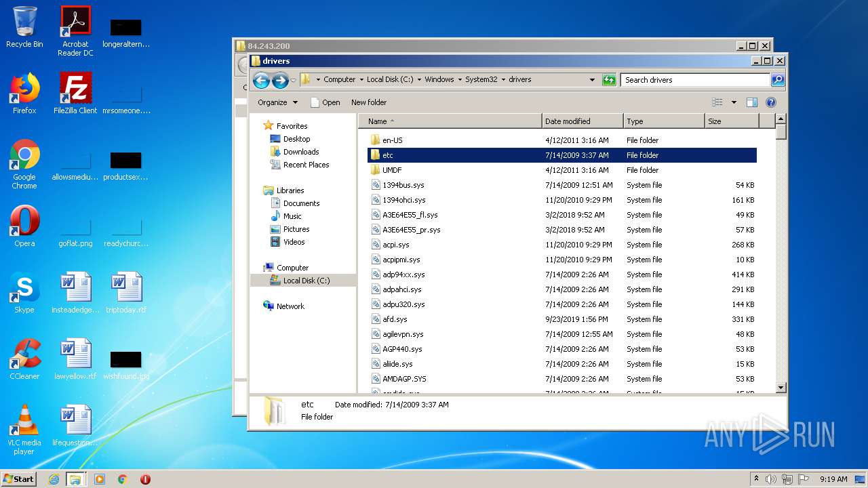868x488 pixels.
Task: Select Favorites in the navigation pane
Action: (x=292, y=126)
